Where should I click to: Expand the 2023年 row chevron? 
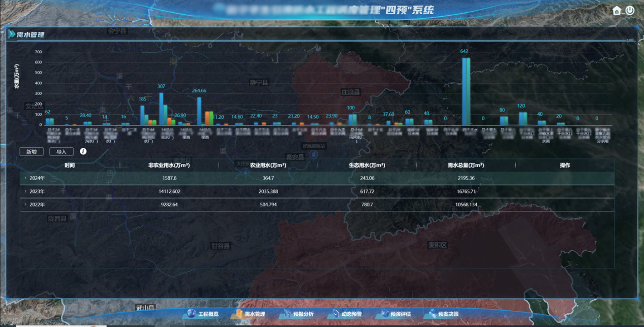[25, 191]
